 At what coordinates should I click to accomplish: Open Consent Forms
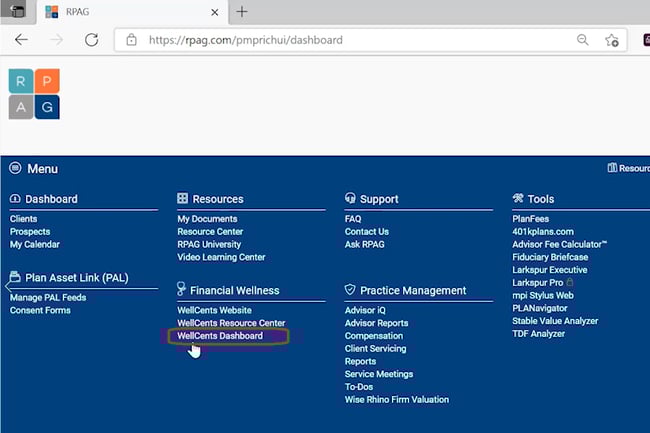tap(40, 310)
